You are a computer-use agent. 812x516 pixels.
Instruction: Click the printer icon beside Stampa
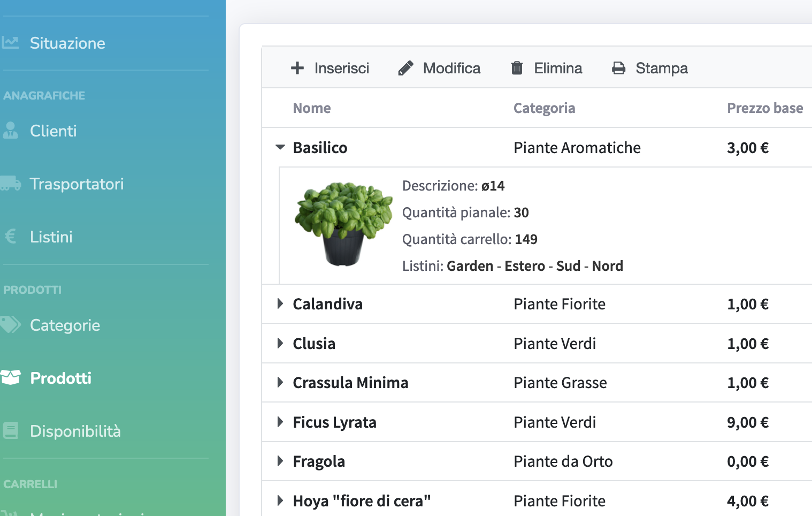(618, 67)
